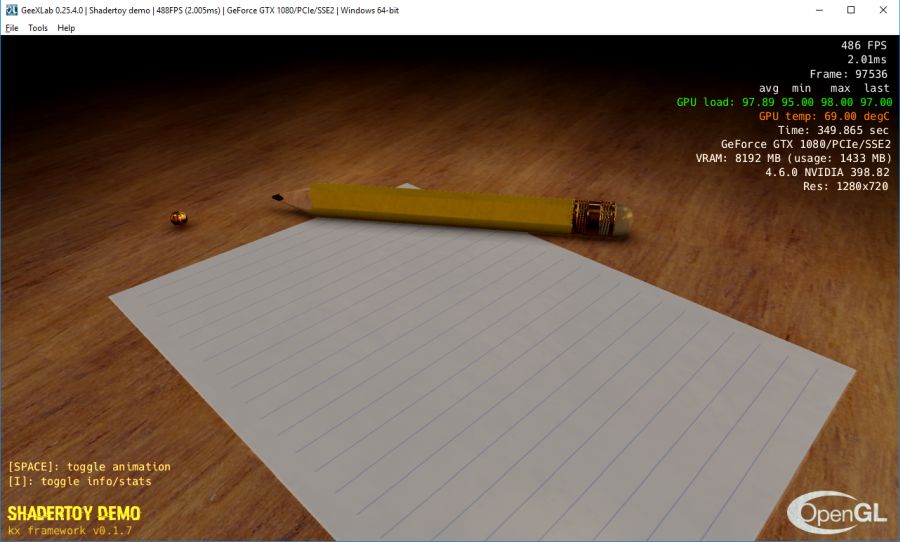Click the 'Time: 349.865 sec' text
The image size is (900, 542).
833,130
